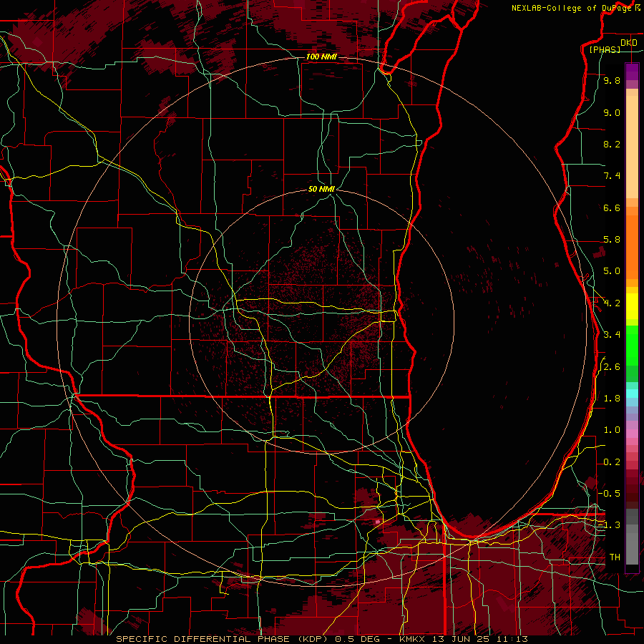
Task: Click the orange segment of color bar
Action: tap(632, 246)
